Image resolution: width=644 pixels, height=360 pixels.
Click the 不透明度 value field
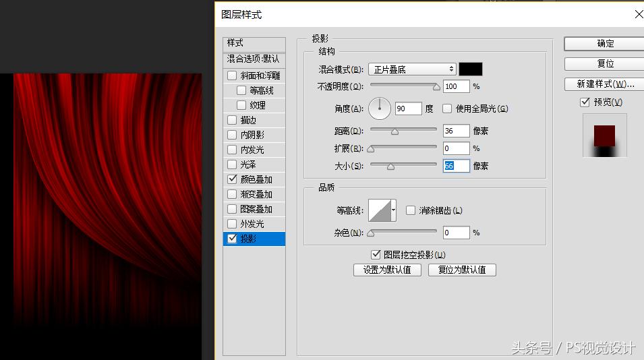point(456,86)
